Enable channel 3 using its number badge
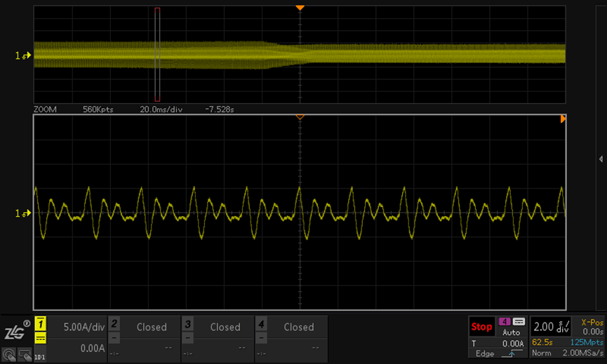Image resolution: width=607 pixels, height=364 pixels. click(x=188, y=323)
